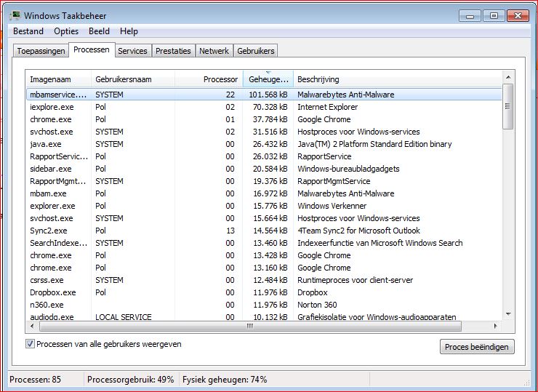Show the Gebruikers tab

click(x=256, y=51)
